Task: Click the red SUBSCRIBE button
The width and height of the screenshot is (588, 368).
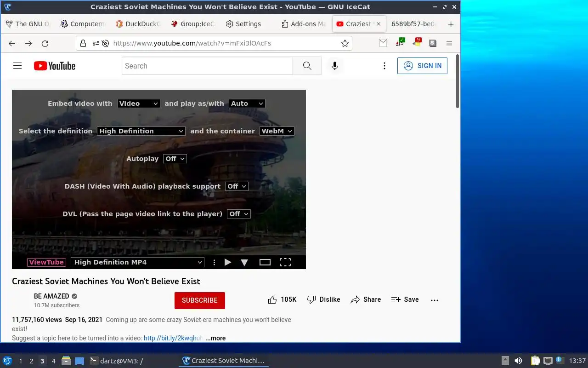Action: tap(200, 300)
